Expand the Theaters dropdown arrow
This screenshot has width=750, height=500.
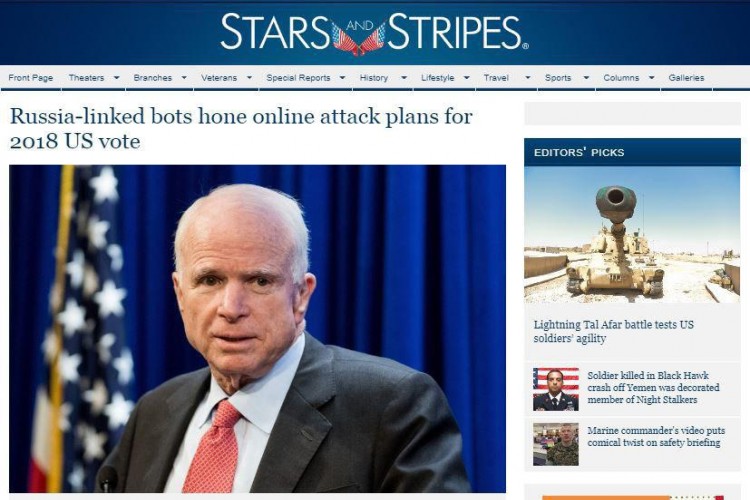click(116, 78)
